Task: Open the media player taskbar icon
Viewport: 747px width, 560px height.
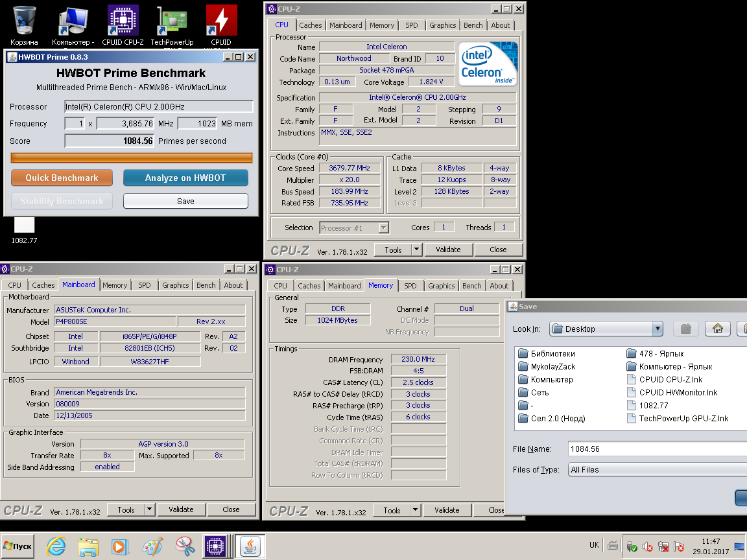Action: [120, 546]
